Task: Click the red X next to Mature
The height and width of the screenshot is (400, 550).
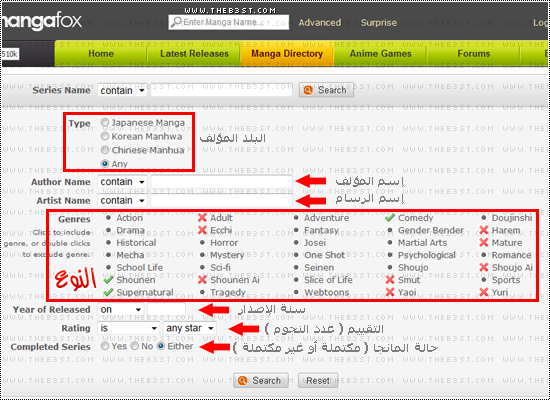Action: pos(484,242)
